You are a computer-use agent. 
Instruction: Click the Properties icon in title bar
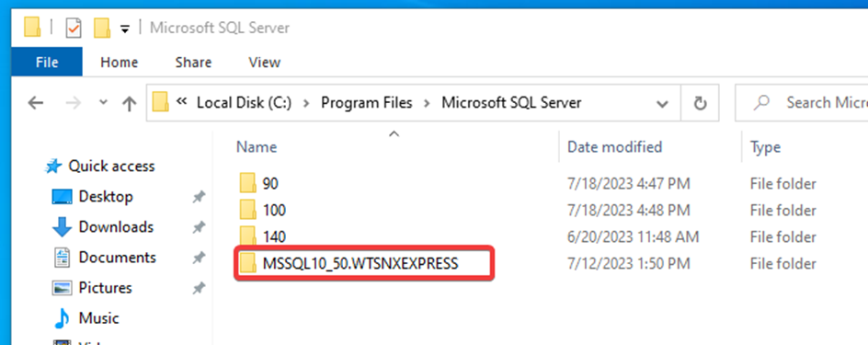click(73, 28)
